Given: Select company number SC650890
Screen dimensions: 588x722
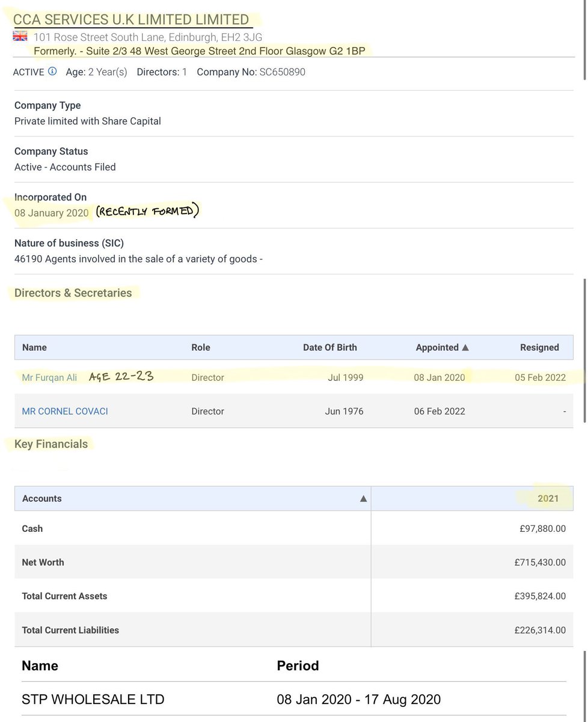Looking at the screenshot, I should coord(283,72).
